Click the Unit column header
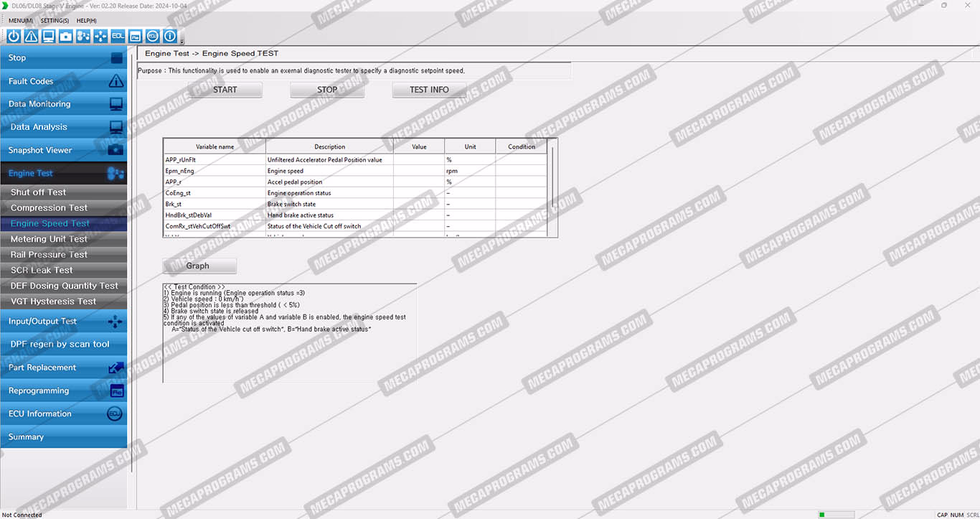This screenshot has width=980, height=519. click(x=470, y=146)
